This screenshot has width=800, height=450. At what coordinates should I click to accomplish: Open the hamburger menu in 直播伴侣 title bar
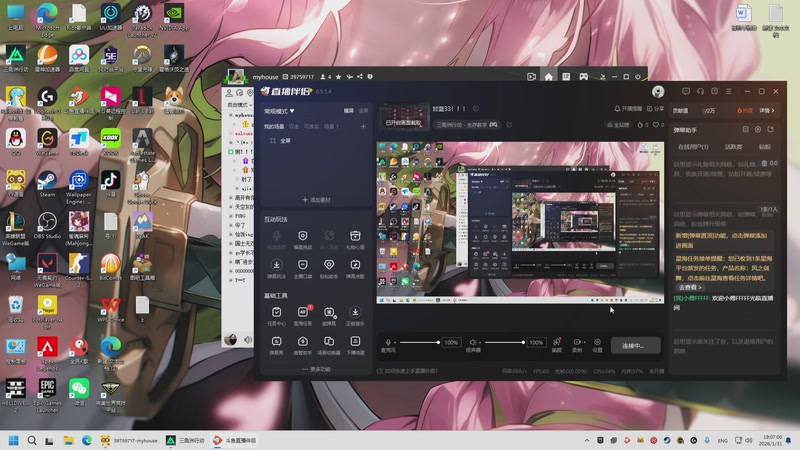pyautogui.click(x=729, y=91)
